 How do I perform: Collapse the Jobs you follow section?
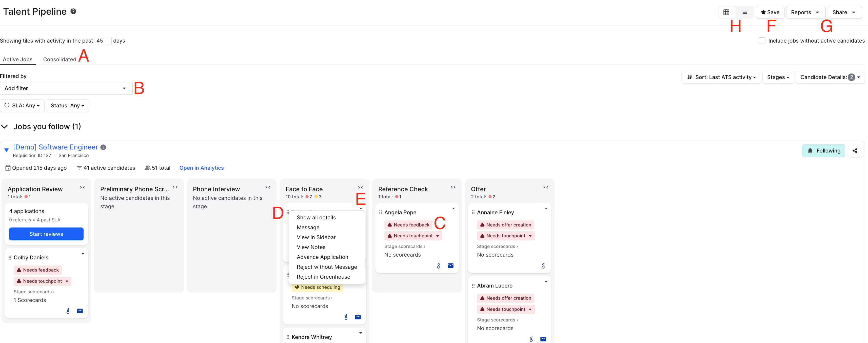pyautogui.click(x=4, y=127)
